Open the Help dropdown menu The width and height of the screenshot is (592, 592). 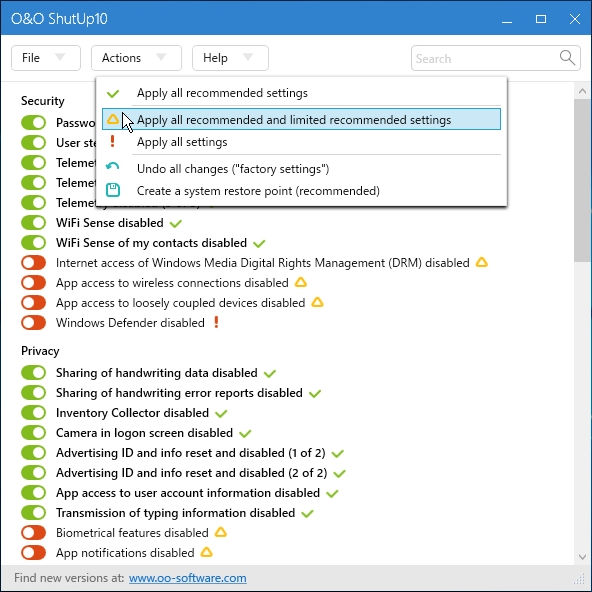point(230,58)
